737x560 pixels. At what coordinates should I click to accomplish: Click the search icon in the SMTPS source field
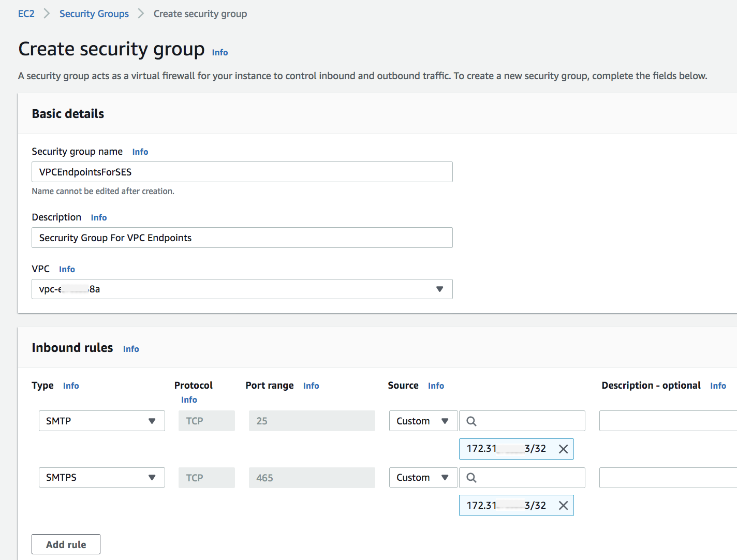(471, 478)
